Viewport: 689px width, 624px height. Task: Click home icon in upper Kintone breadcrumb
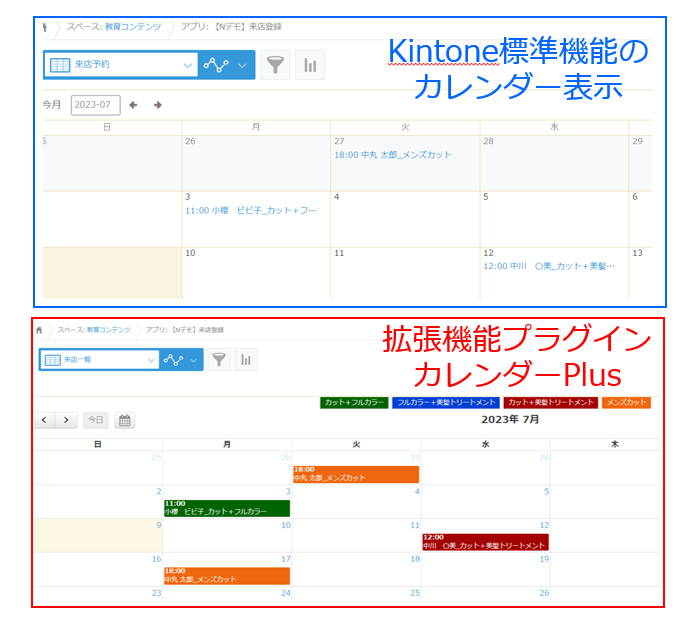pos(45,27)
